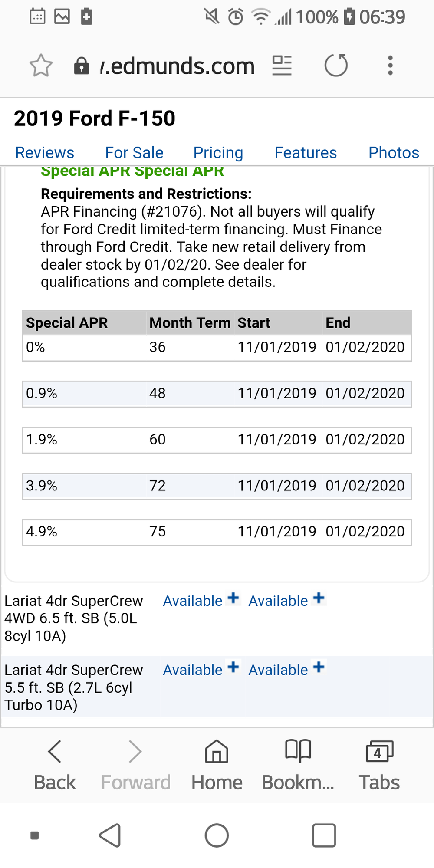Reload the Edmunds page
The image size is (434, 868).
pos(336,65)
